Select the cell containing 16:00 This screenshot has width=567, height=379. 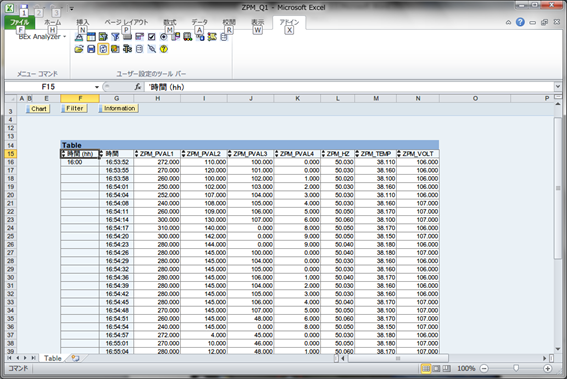click(80, 162)
